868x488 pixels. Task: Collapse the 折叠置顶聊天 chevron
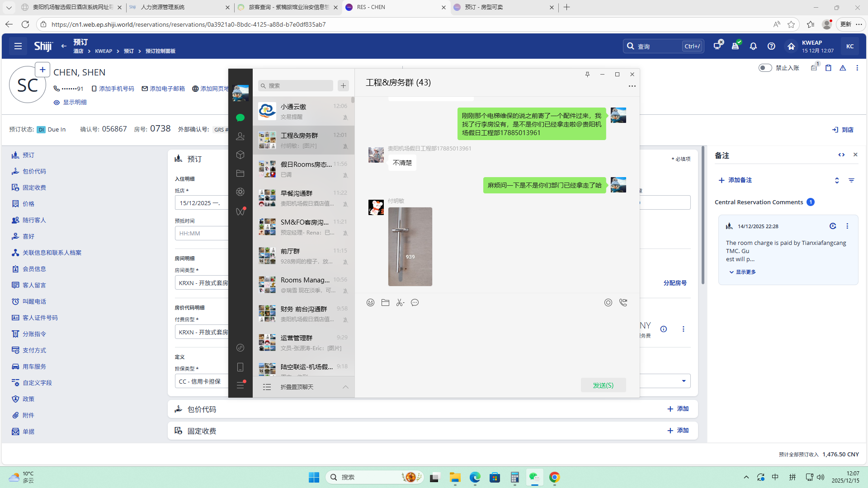345,387
